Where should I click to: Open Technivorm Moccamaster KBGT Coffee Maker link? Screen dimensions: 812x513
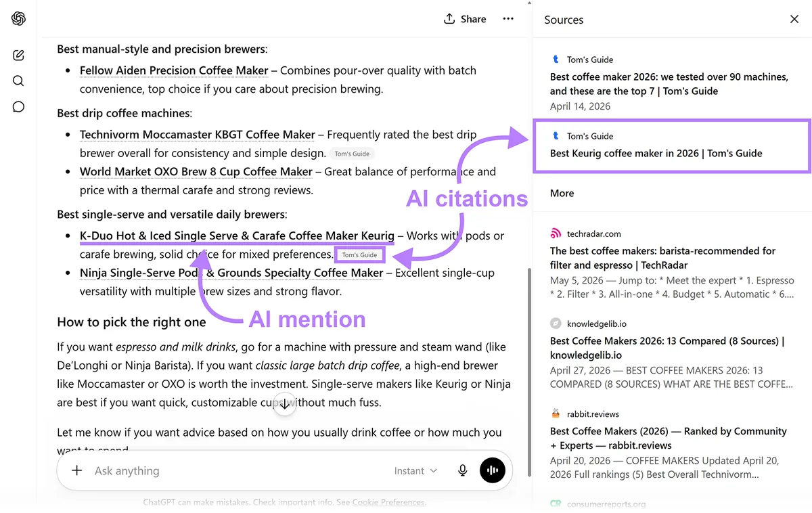tap(198, 135)
